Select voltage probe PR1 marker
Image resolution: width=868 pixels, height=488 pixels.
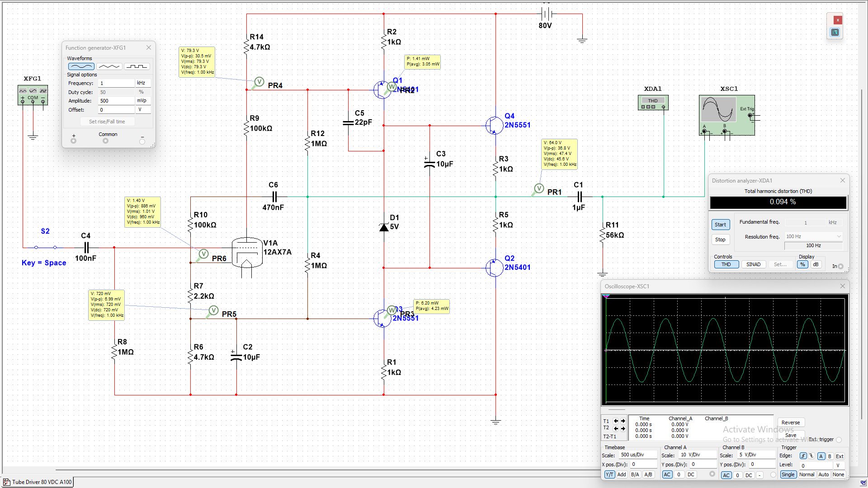click(x=538, y=188)
